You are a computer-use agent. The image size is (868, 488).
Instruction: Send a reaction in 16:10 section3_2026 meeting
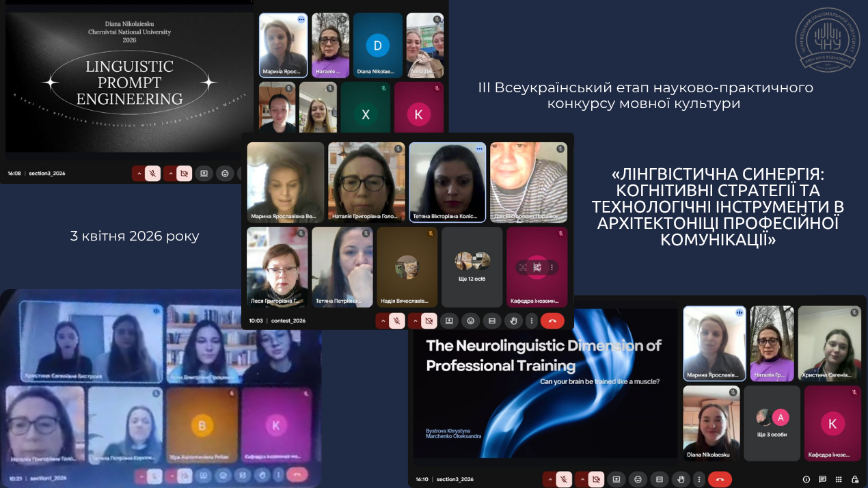[x=638, y=479]
